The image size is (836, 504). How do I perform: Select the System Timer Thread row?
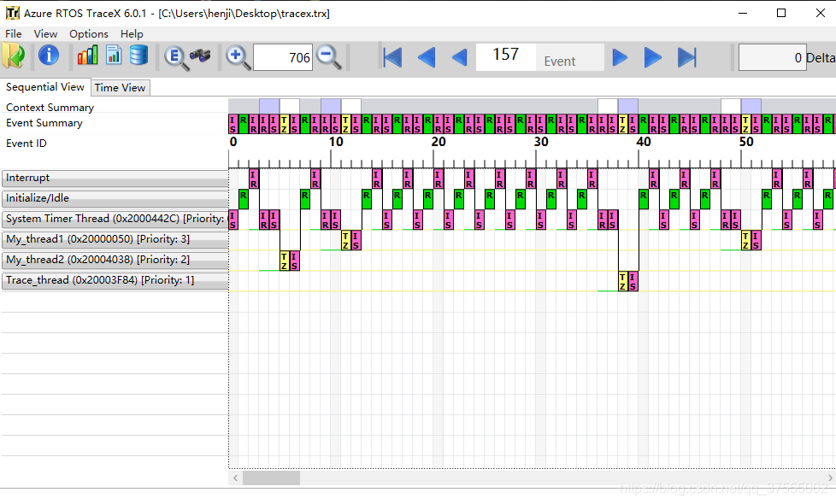pos(115,219)
